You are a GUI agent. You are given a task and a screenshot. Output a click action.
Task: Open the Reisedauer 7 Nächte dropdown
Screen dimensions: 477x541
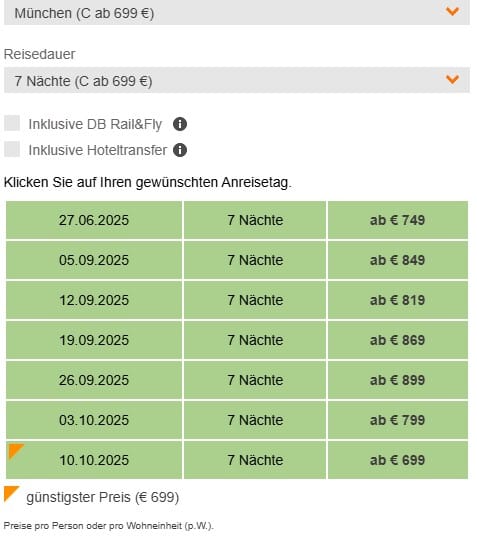click(x=237, y=80)
